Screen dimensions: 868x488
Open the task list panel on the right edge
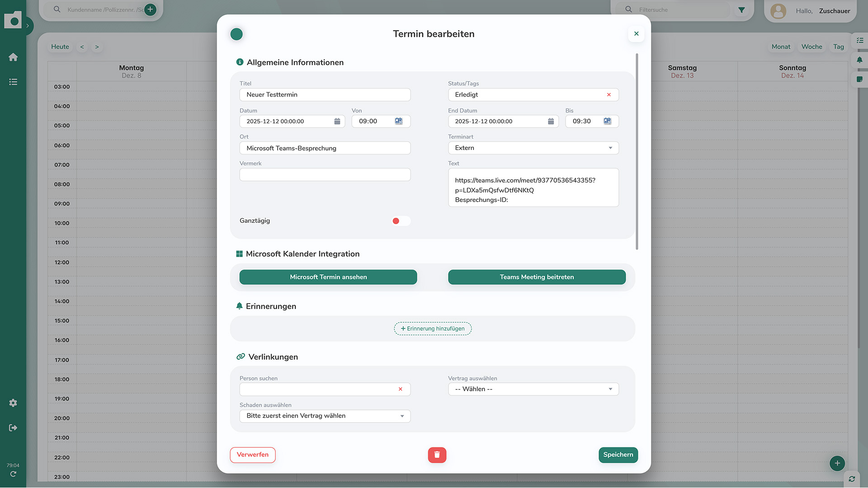(860, 41)
